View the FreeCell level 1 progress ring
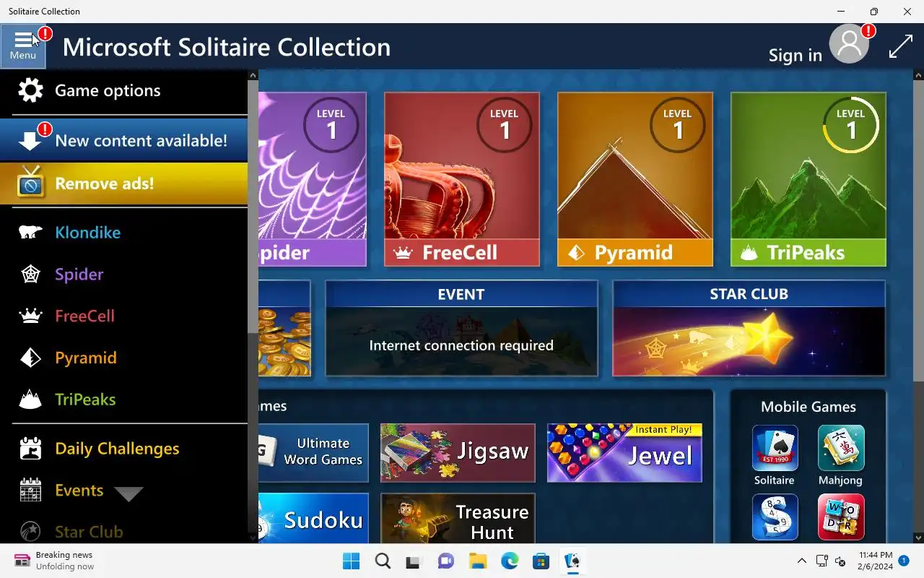Screen dimensions: 924x578 (505, 125)
